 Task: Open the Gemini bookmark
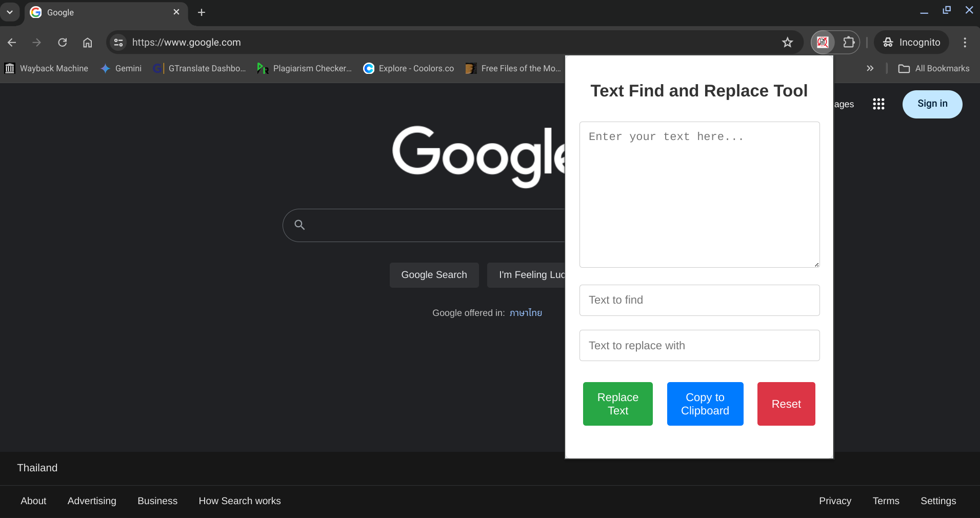click(122, 68)
